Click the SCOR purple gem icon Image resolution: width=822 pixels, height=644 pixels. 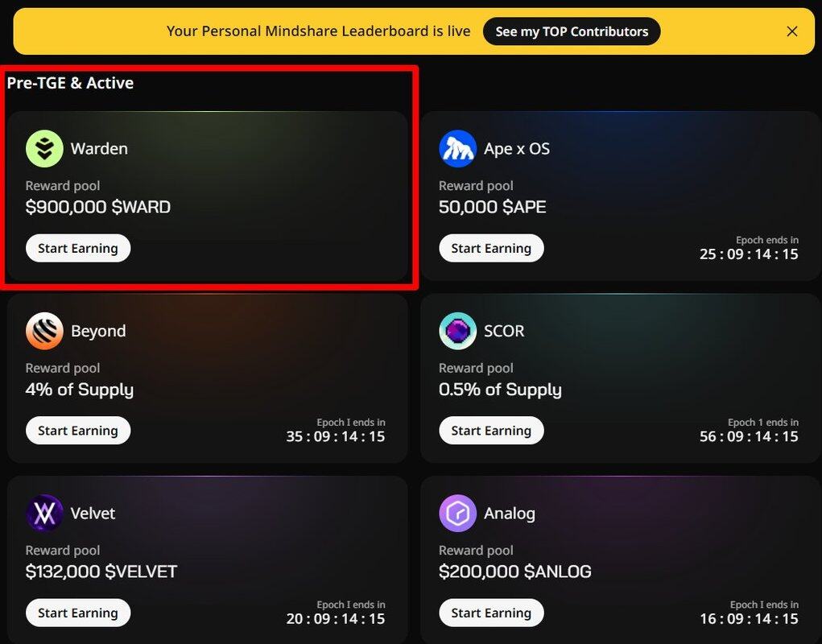[x=457, y=331]
